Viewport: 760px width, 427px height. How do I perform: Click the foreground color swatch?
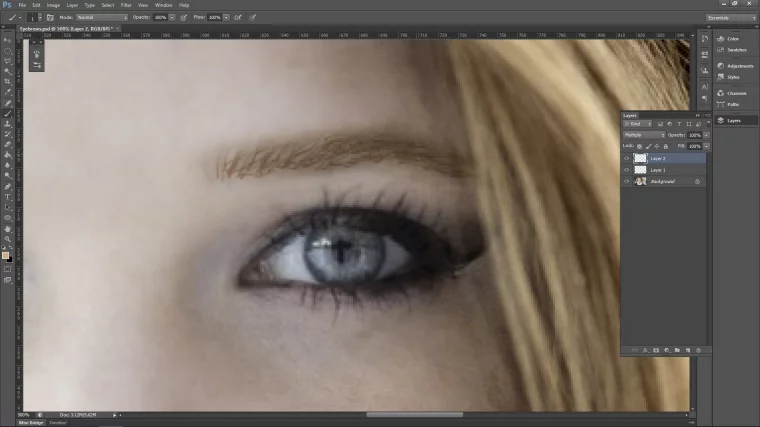(5, 255)
